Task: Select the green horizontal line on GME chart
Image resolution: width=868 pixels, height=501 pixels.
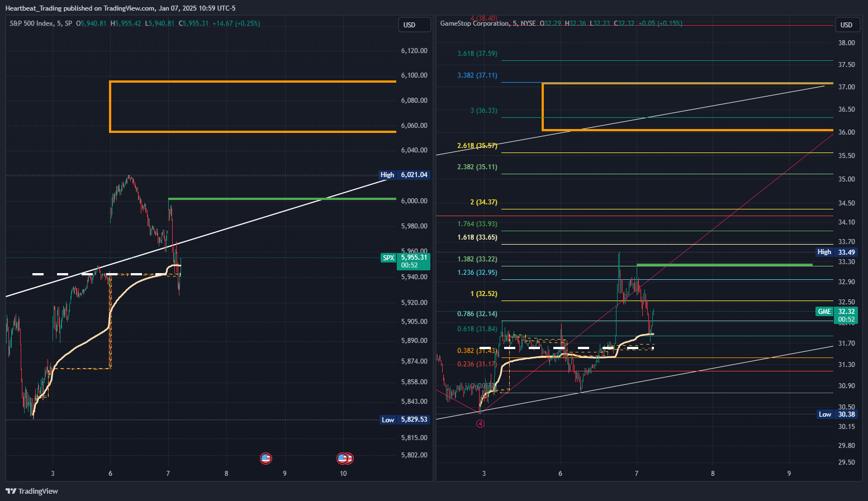Action: click(724, 265)
